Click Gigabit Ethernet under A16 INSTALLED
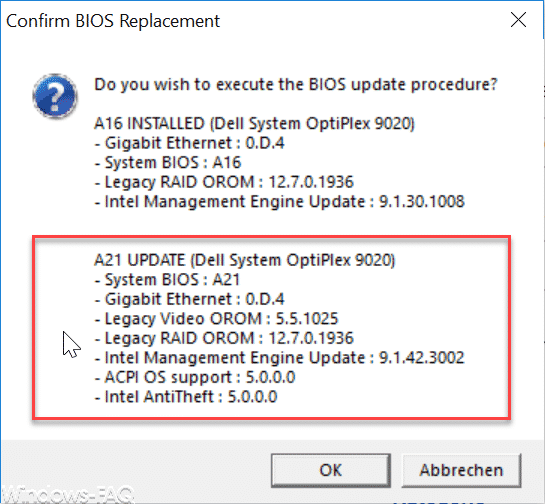545x504 pixels. click(x=189, y=143)
